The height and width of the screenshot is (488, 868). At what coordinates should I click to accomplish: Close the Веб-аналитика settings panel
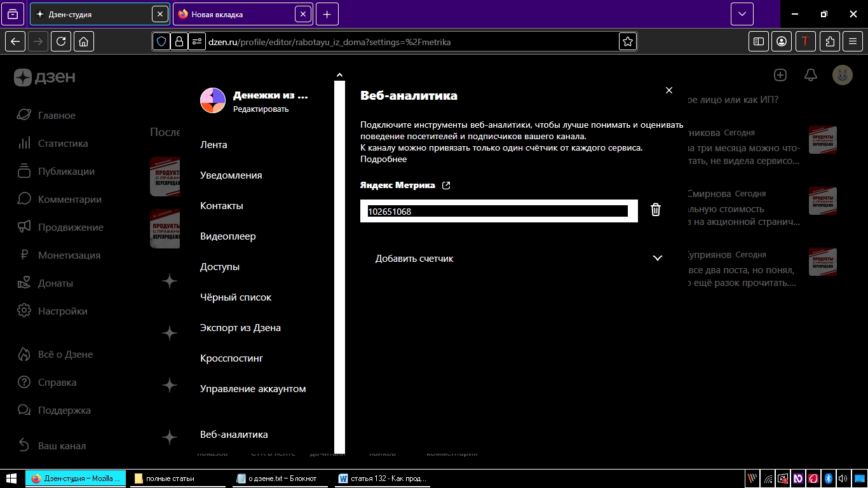point(668,90)
